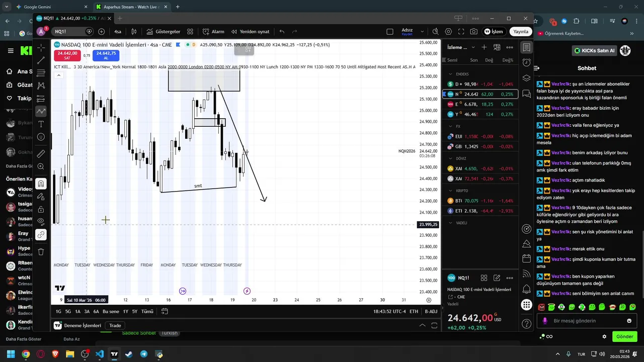Click the red SAT sell button

tap(67, 55)
